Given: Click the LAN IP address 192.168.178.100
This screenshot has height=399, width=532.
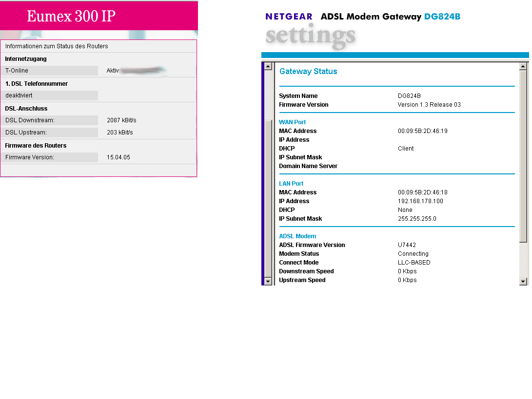Looking at the screenshot, I should pyautogui.click(x=420, y=201).
